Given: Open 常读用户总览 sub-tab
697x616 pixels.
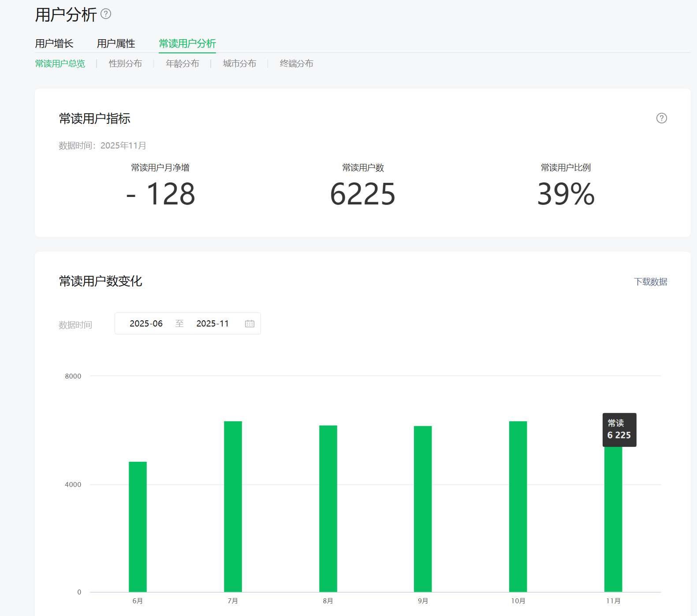Looking at the screenshot, I should pyautogui.click(x=60, y=63).
